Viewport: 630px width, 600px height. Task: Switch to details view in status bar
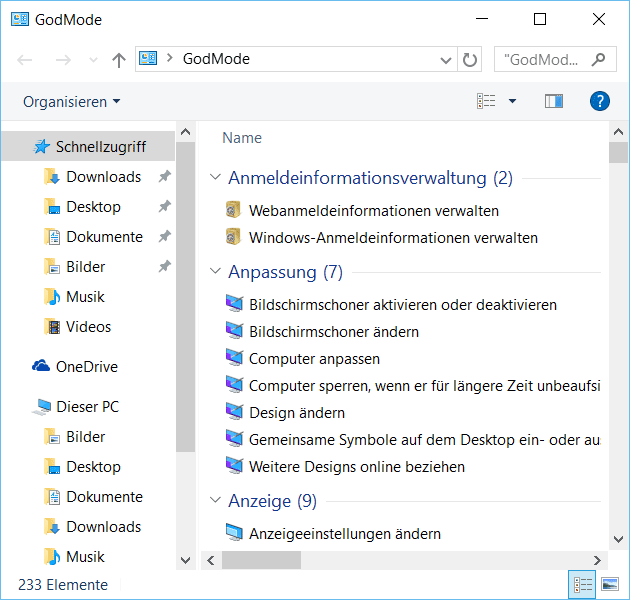(582, 585)
